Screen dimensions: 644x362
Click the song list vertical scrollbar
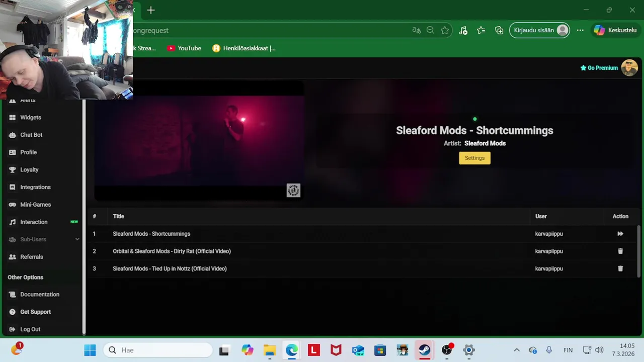click(639, 251)
